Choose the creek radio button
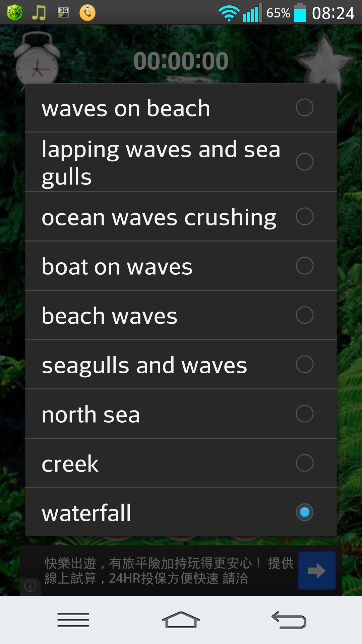 point(304,463)
